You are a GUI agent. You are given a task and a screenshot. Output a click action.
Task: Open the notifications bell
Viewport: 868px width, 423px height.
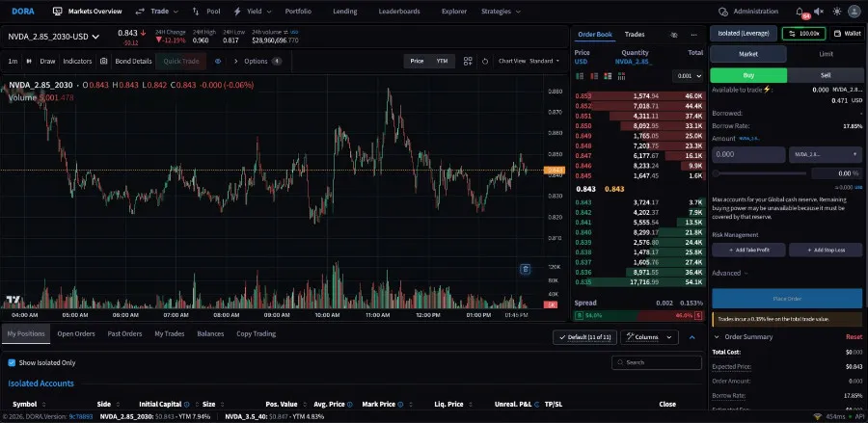[x=800, y=11]
